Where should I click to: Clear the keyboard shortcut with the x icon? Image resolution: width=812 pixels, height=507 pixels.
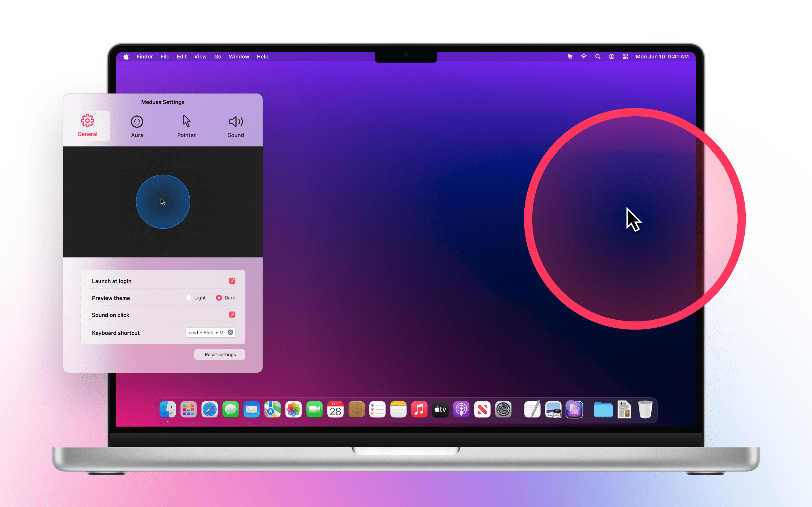[x=231, y=332]
